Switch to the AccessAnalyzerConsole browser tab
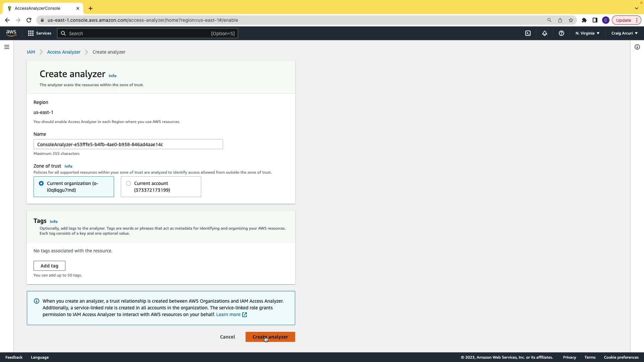The height and width of the screenshot is (362, 644). (x=38, y=8)
